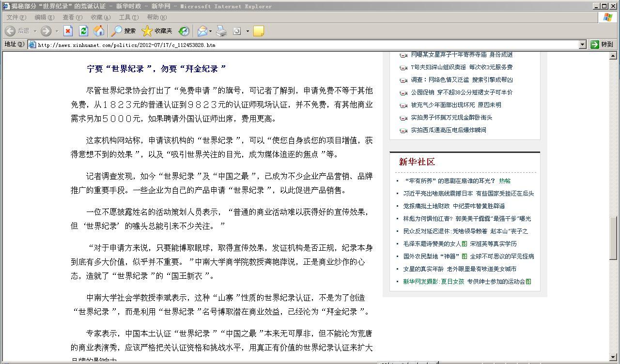
Task: Click the Forward arrow button
Action: [46, 31]
